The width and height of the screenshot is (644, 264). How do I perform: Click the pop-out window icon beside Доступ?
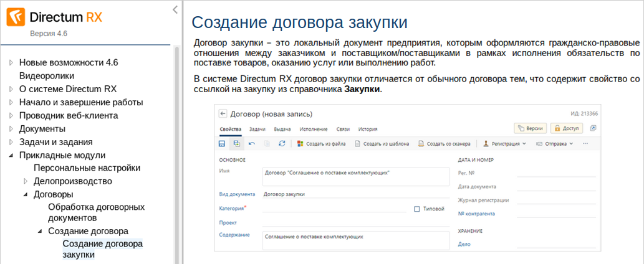593,128
